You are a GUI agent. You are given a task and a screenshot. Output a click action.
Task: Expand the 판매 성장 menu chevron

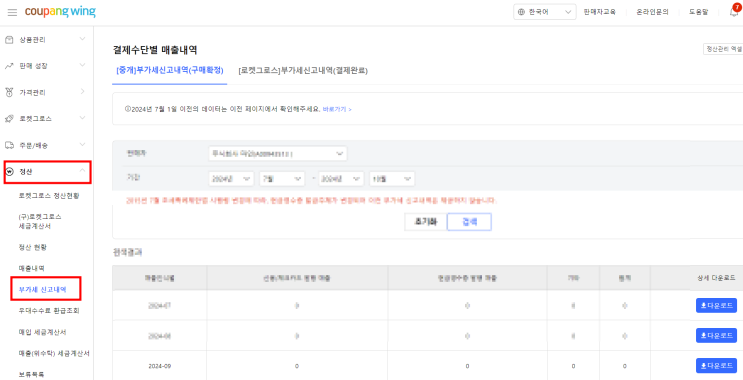point(82,65)
